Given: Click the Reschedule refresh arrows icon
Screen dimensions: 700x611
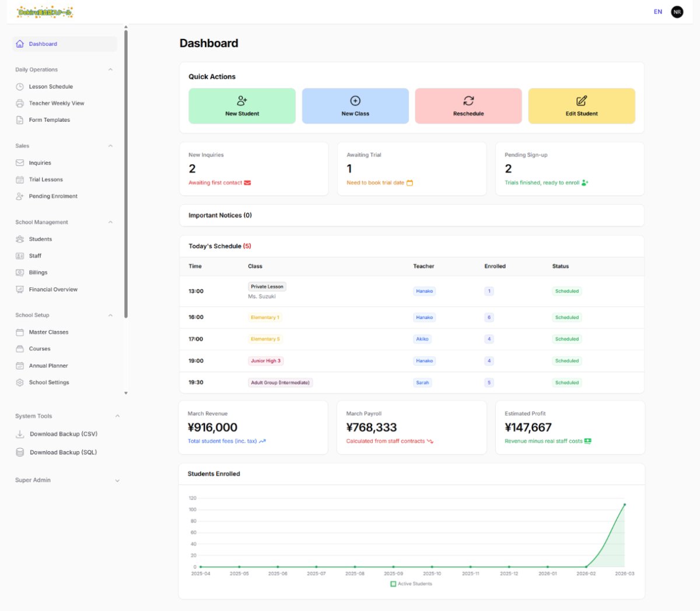Looking at the screenshot, I should [468, 101].
